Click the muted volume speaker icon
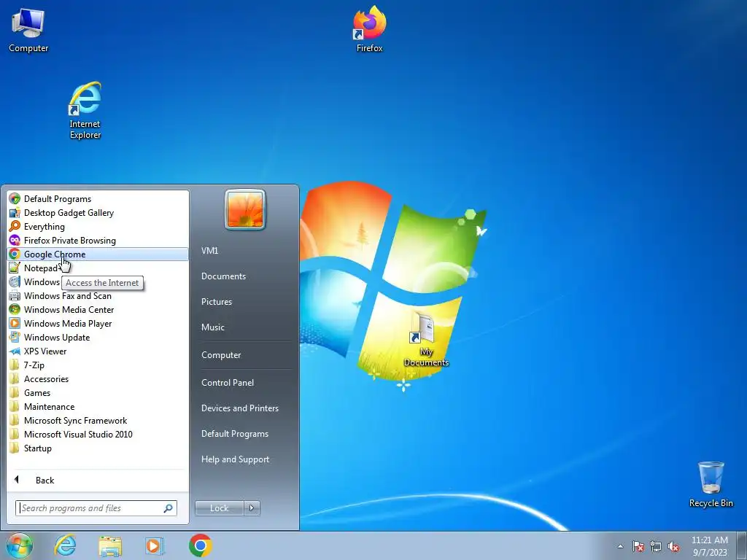The height and width of the screenshot is (560, 747). click(673, 546)
